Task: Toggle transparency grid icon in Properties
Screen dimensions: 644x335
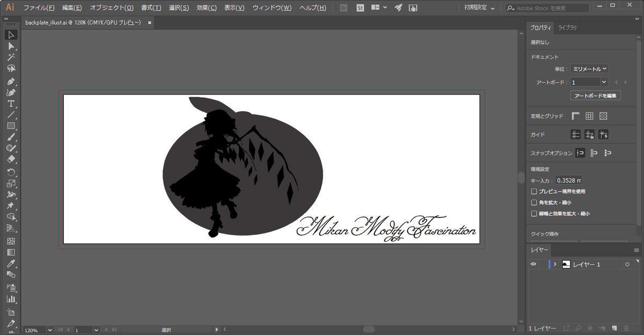Action: 603,116
